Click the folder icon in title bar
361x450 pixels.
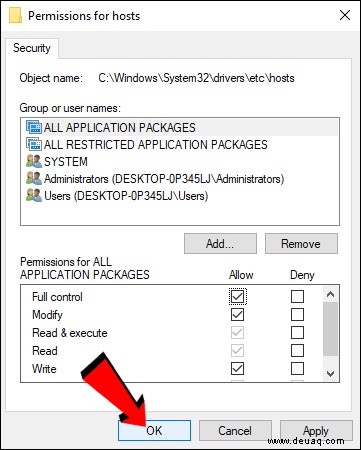15,16
